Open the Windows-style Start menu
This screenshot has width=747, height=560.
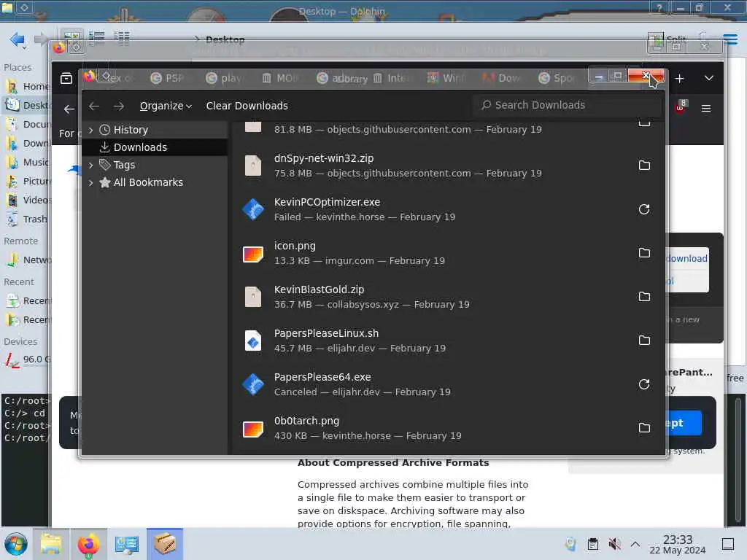tap(16, 544)
